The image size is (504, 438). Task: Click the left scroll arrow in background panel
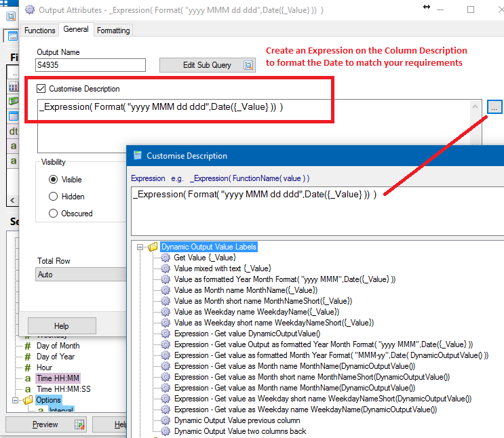[x=12, y=200]
